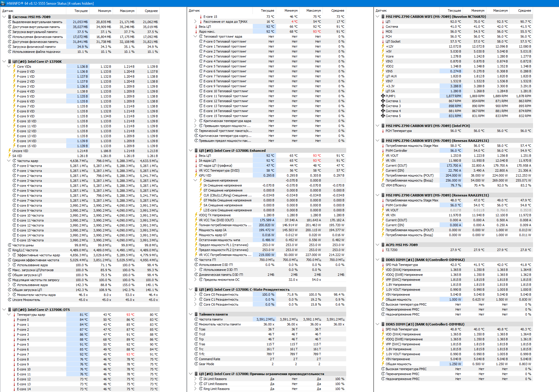Viewport: 559px width, 392px height.
Task: Click the lightning icon next to "Мощность ядер GT"
Action: pos(196,235)
